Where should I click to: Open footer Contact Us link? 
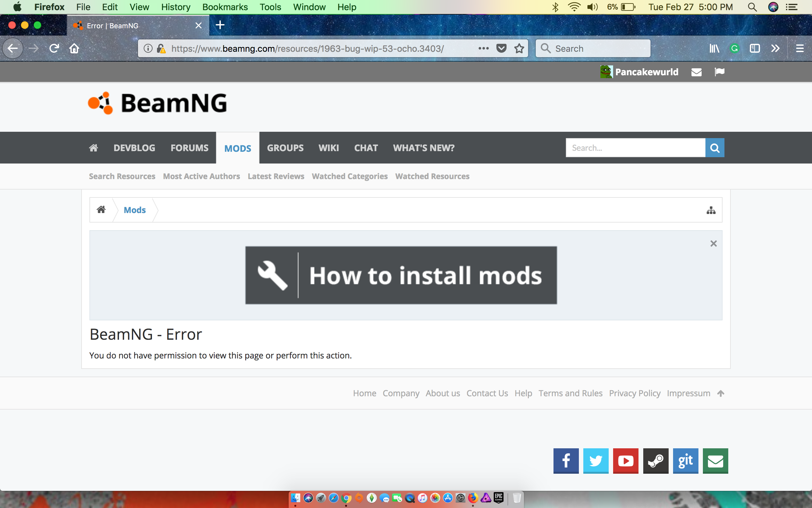point(487,393)
